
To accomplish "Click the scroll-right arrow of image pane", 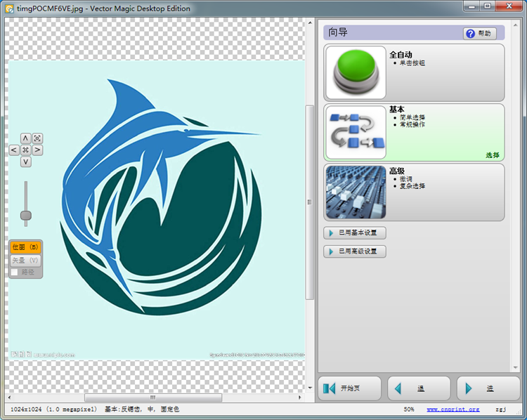I will (300, 398).
